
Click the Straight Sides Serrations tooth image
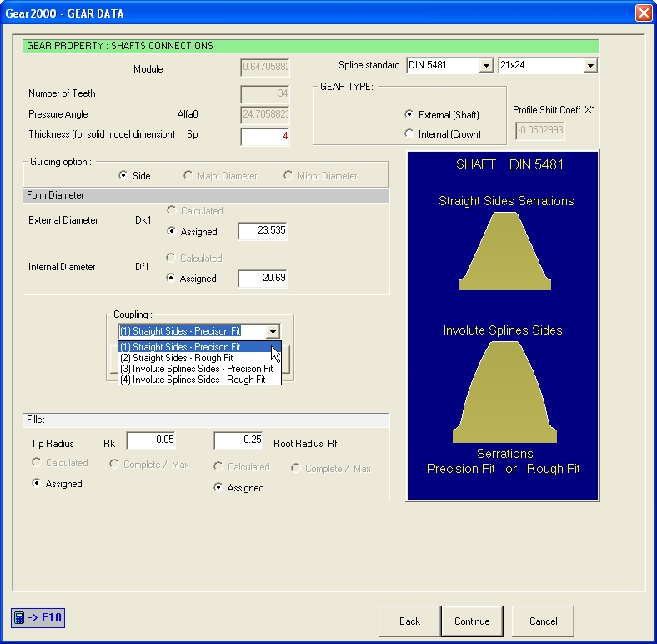pyautogui.click(x=505, y=251)
